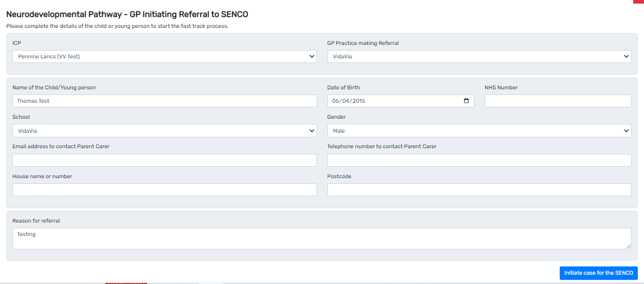Click the 'Please complete the details' instruction text
644x284 pixels.
coord(117,26)
